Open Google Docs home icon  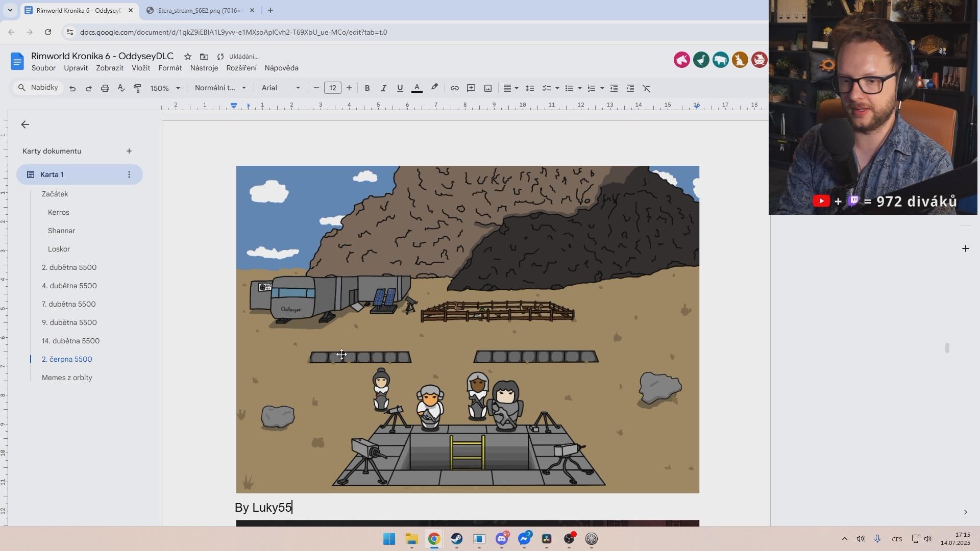pyautogui.click(x=17, y=61)
